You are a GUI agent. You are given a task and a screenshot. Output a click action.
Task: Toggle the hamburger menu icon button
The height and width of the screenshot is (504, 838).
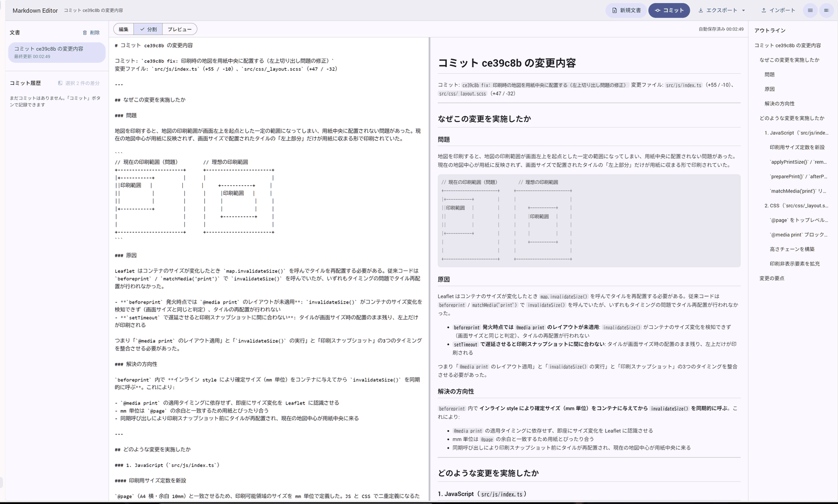810,10
